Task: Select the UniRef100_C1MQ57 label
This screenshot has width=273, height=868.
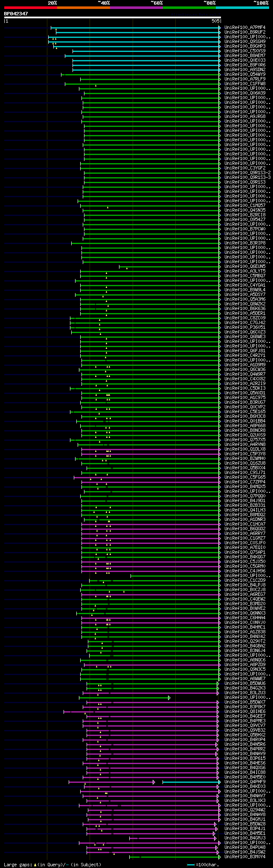Action: pyautogui.click(x=245, y=206)
